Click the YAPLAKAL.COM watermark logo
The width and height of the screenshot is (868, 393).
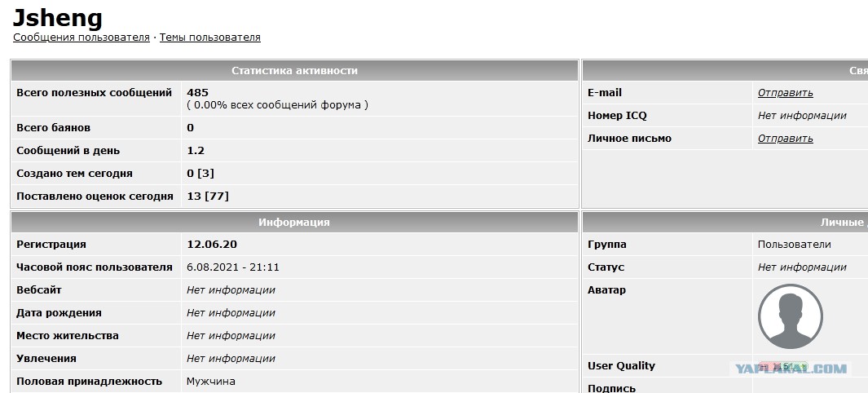pos(790,369)
